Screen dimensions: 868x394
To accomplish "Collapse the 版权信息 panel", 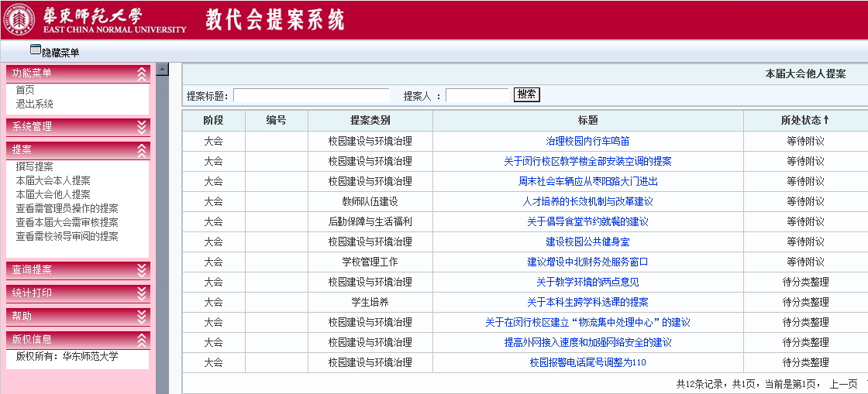I will click(143, 340).
